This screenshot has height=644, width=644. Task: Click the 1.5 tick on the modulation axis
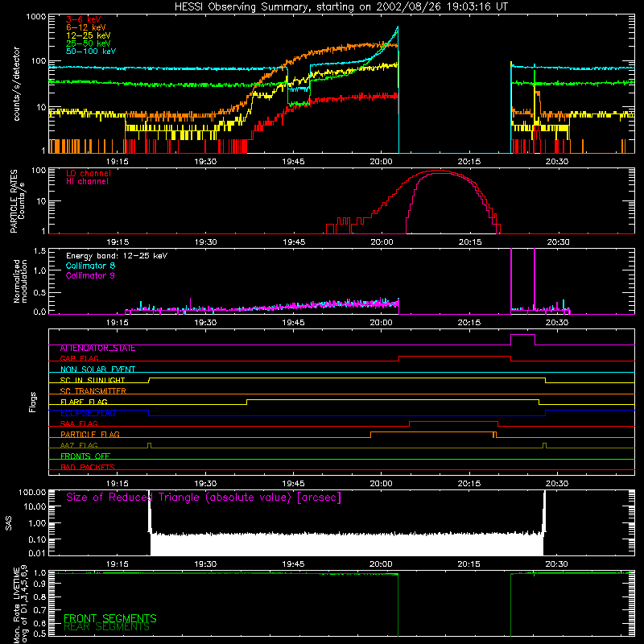click(x=39, y=251)
